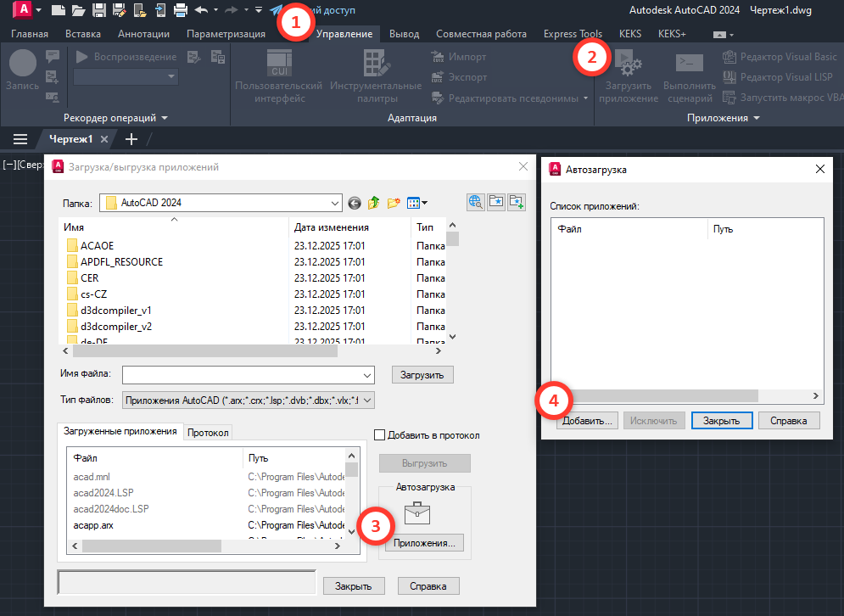Open the Редактировать псевдонимы dropdown arrow
The image size is (844, 616).
[585, 98]
